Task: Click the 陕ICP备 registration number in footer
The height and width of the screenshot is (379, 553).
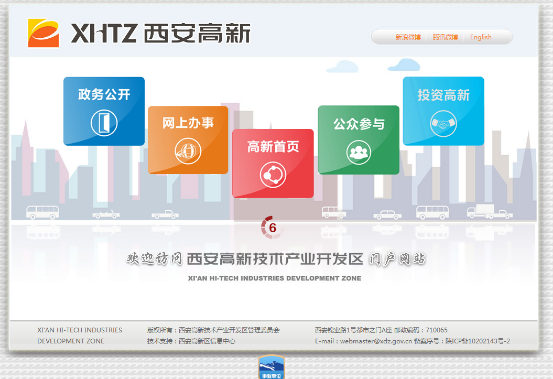Action: point(478,341)
